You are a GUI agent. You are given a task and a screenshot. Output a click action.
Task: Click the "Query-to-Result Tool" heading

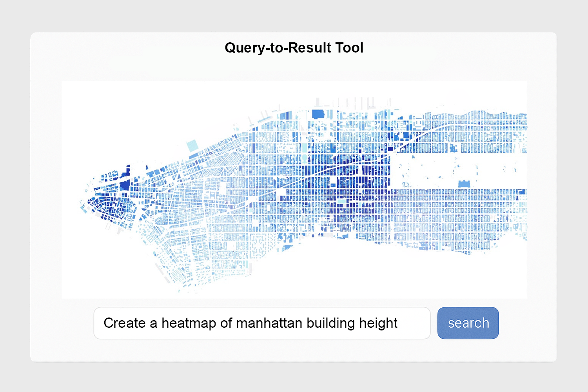294,48
